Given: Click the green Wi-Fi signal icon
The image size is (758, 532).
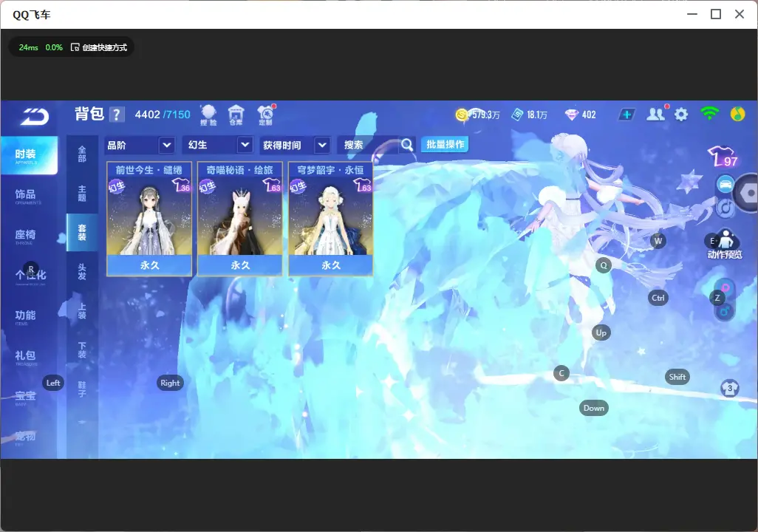Looking at the screenshot, I should pyautogui.click(x=709, y=114).
